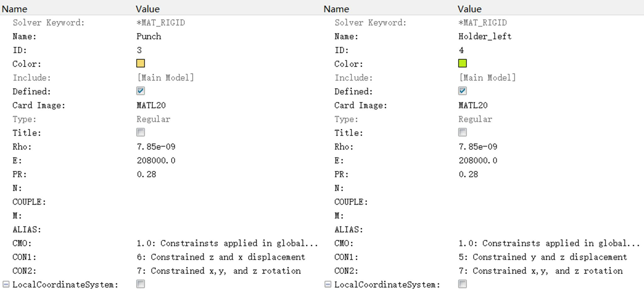Image resolution: width=644 pixels, height=295 pixels.
Task: Enable the Title checkbox for Holder_left
Action: (x=462, y=132)
